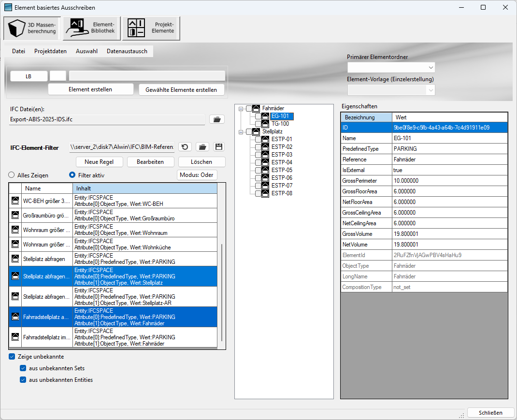
Task: Save the IFC-Element-Filter with disk icon
Action: pos(219,147)
